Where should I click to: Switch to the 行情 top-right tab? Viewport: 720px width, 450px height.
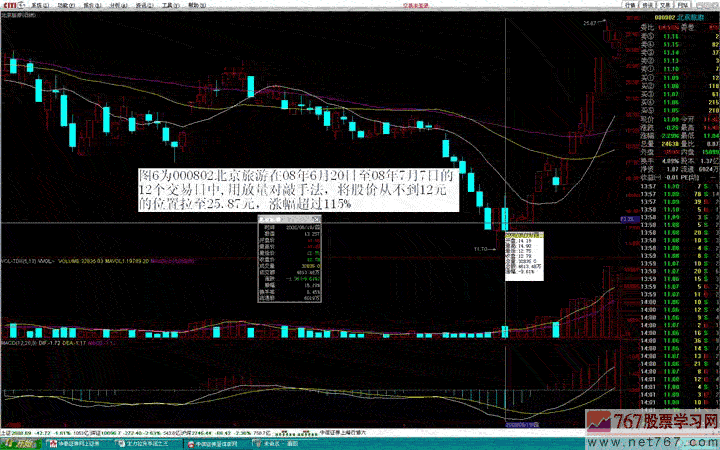[630, 5]
